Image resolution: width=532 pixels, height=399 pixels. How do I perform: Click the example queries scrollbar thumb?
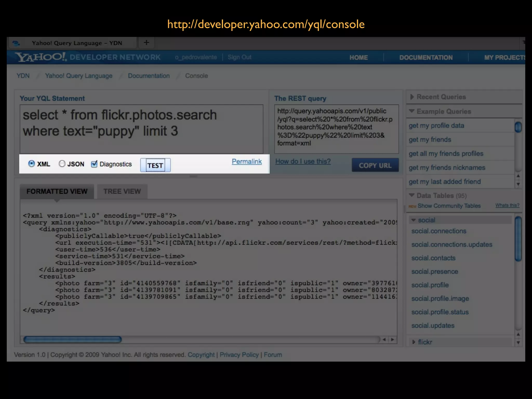point(518,127)
